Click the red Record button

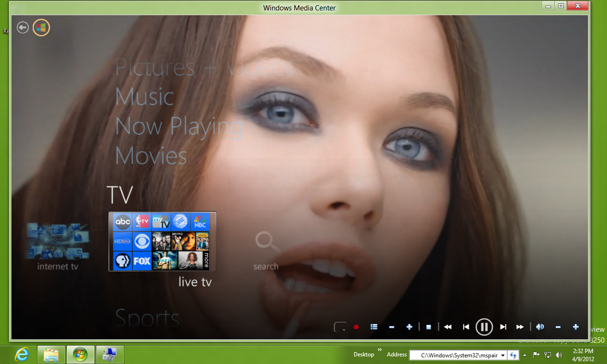click(356, 327)
